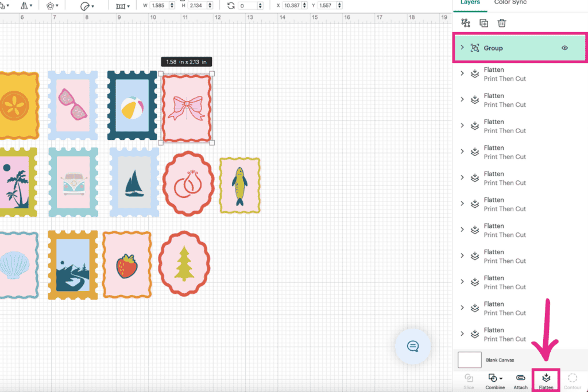This screenshot has width=588, height=392.
Task: Click the rotation stepper arrows
Action: click(x=260, y=6)
